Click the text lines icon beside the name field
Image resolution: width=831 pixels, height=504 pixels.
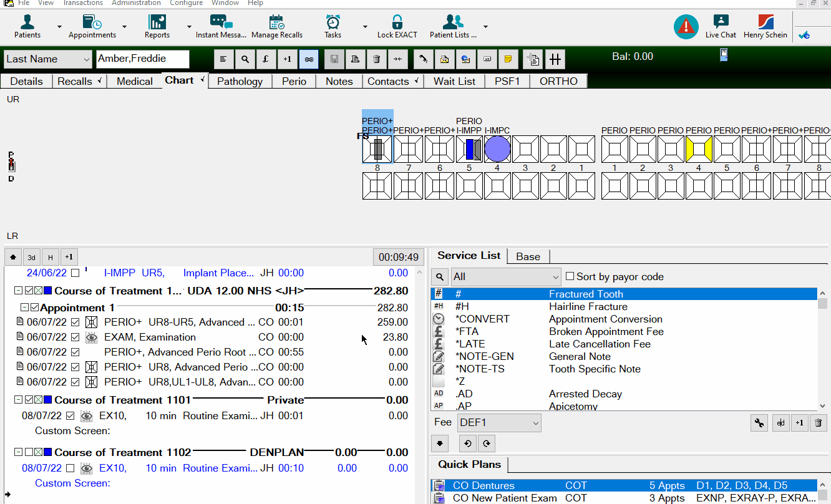pos(224,59)
